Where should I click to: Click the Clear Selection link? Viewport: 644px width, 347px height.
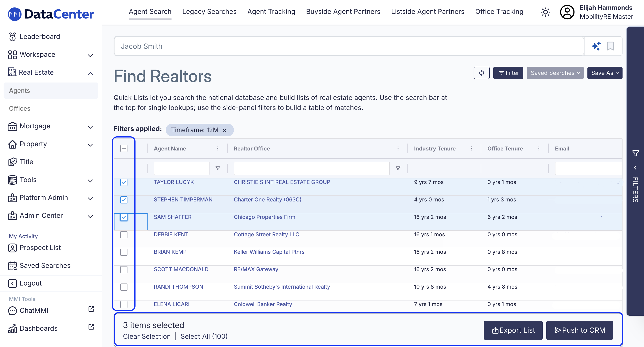pos(147,336)
